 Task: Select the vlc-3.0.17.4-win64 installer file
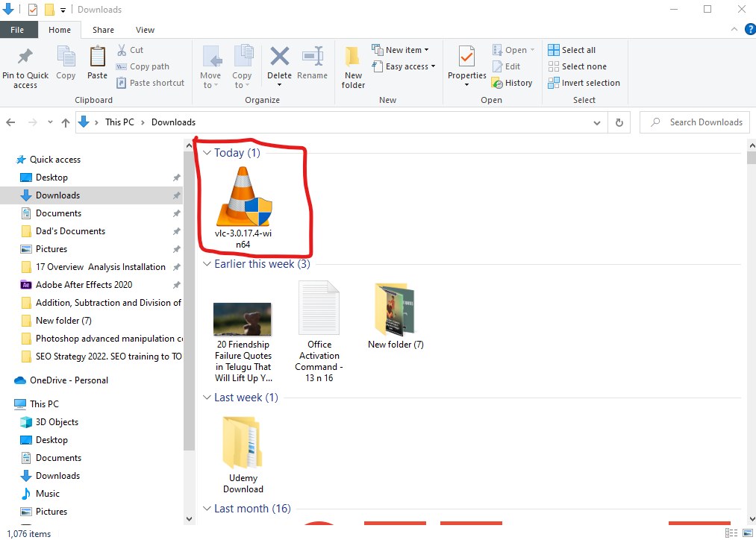point(243,208)
